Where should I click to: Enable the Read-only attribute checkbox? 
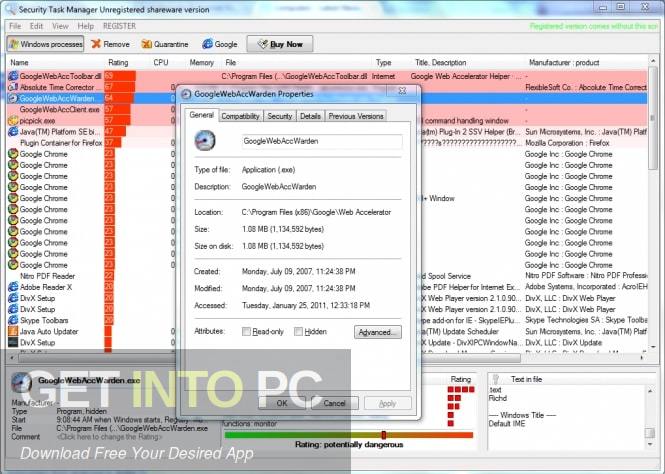coord(247,331)
